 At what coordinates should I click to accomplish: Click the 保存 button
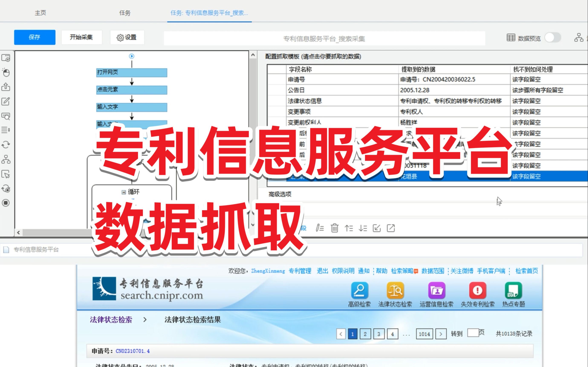pos(35,37)
